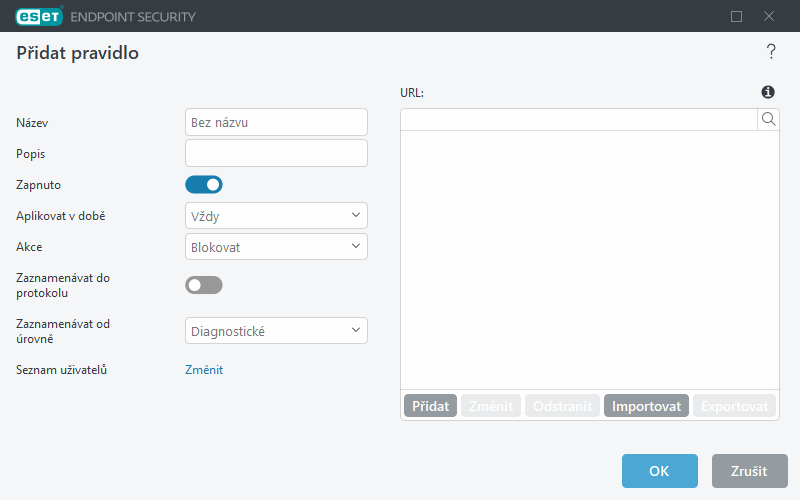The width and height of the screenshot is (800, 500).
Task: Open the Akce dropdown set to Blokovat
Action: [x=276, y=247]
